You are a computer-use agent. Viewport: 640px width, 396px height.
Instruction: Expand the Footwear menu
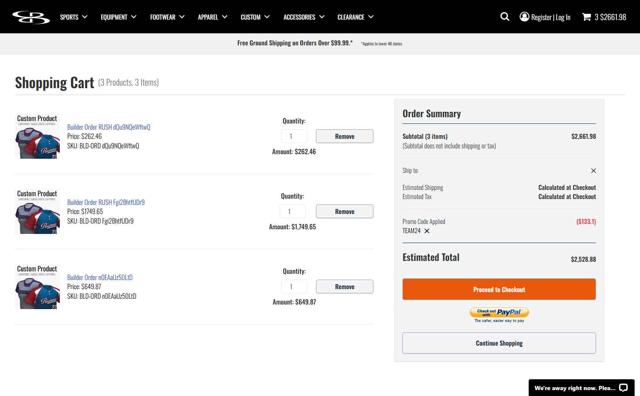point(167,17)
